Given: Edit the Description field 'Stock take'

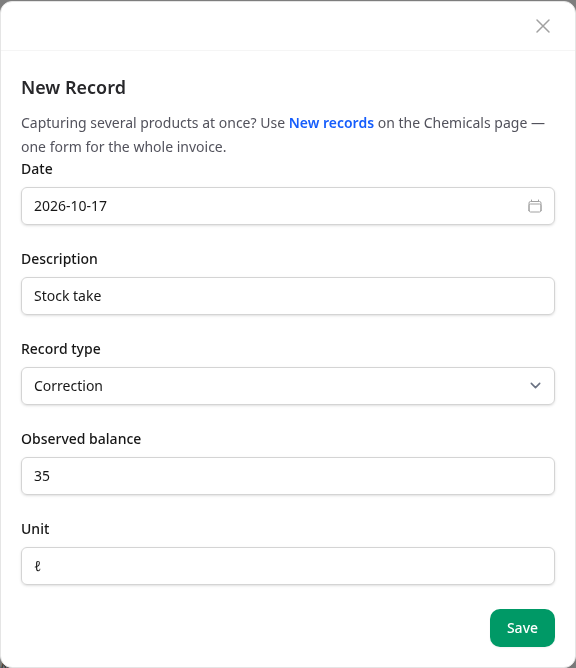Looking at the screenshot, I should [288, 296].
